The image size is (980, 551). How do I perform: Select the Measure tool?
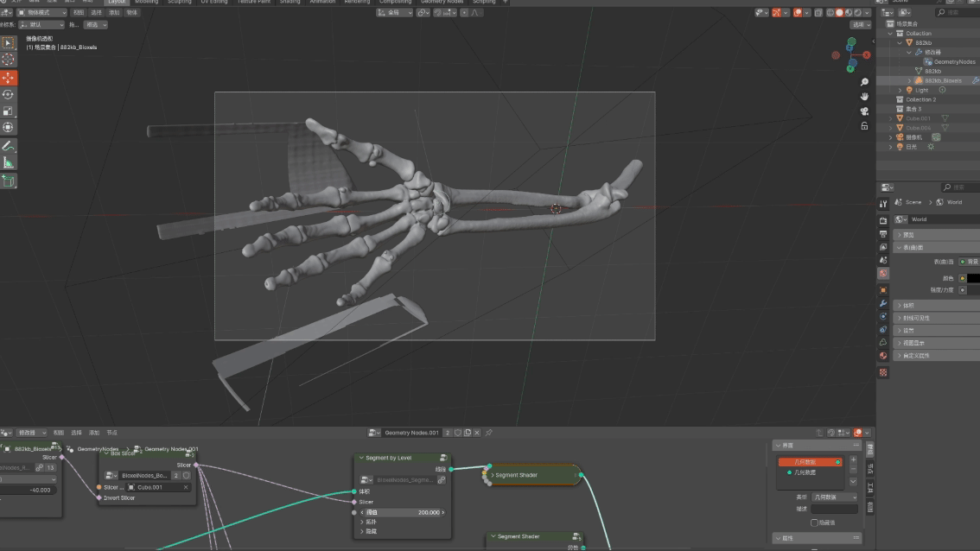click(x=9, y=162)
